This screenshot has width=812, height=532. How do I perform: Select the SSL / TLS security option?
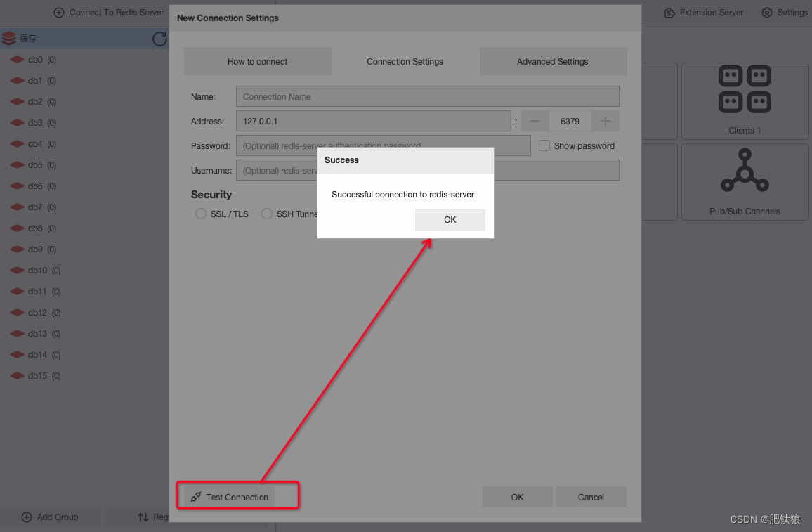(200, 214)
